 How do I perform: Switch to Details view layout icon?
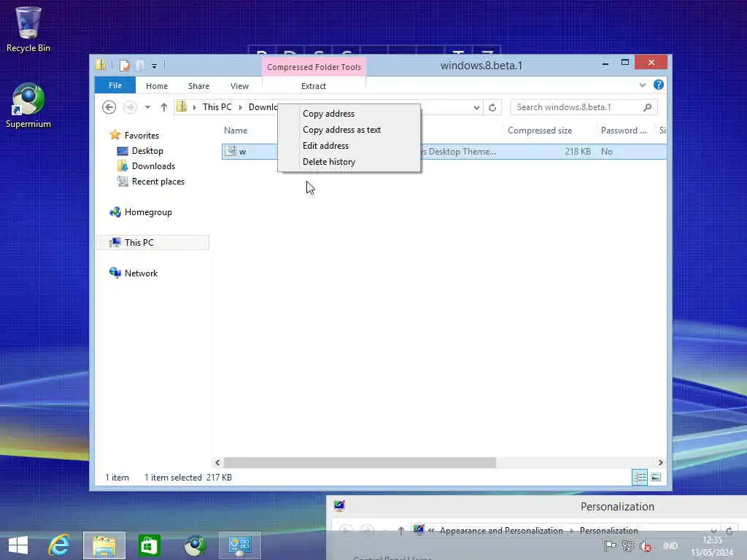coord(639,477)
